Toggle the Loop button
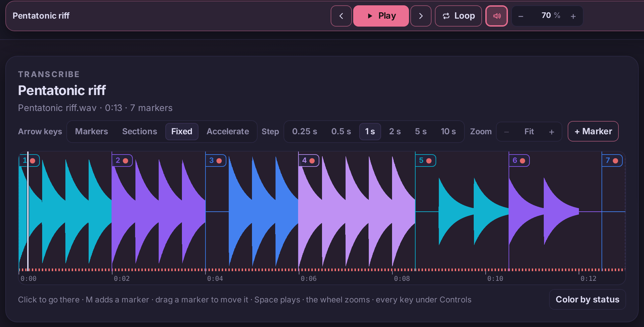The width and height of the screenshot is (644, 327). tap(458, 16)
